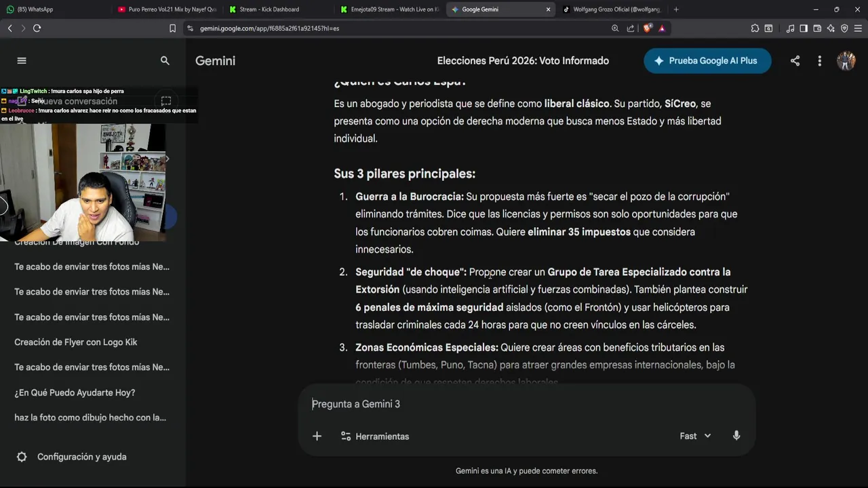Click the media playlist music-note icon
Image resolution: width=868 pixels, height=488 pixels.
pyautogui.click(x=790, y=28)
